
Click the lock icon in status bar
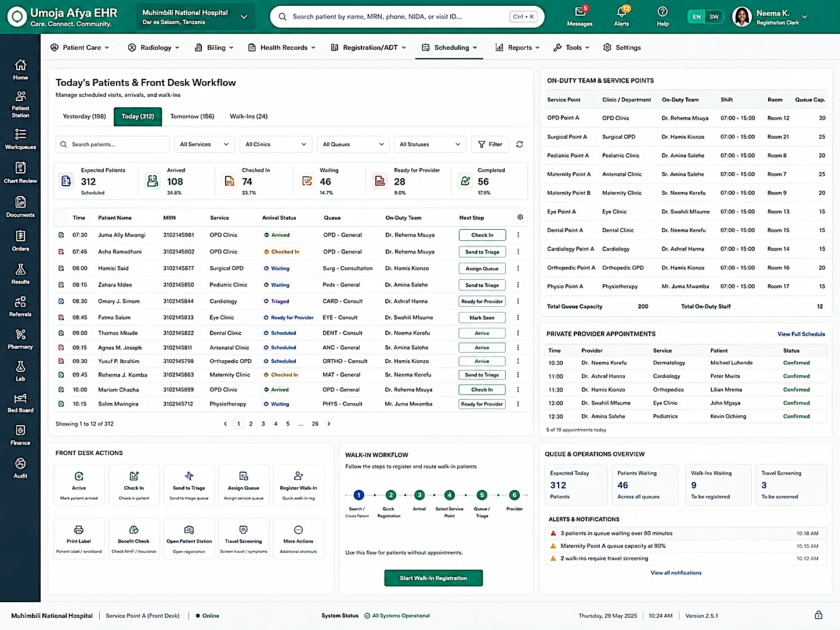pos(819,615)
